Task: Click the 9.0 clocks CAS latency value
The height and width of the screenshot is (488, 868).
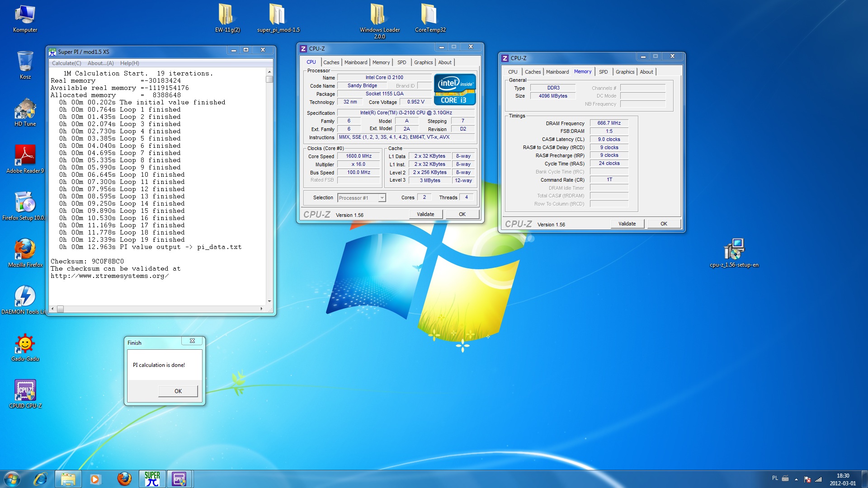Action: pyautogui.click(x=609, y=140)
